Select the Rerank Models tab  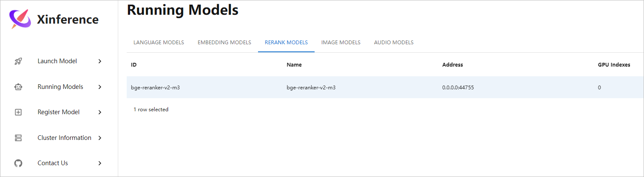[x=286, y=43]
